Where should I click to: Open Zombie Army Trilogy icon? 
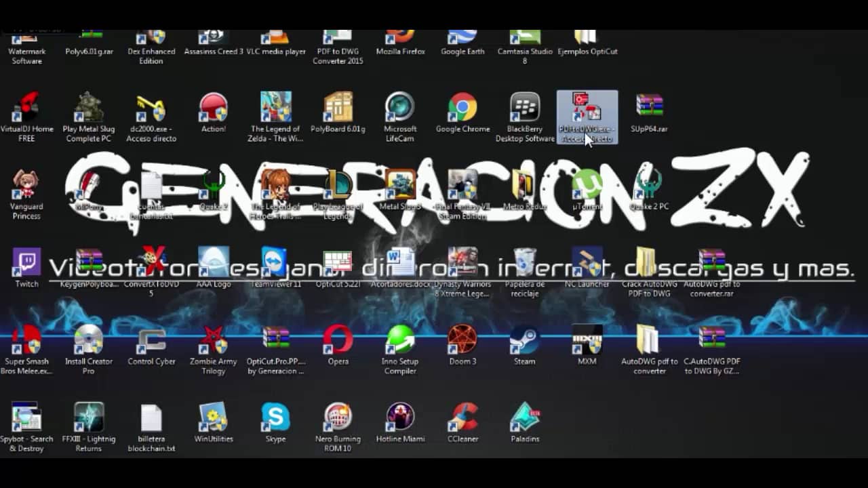pyautogui.click(x=213, y=340)
